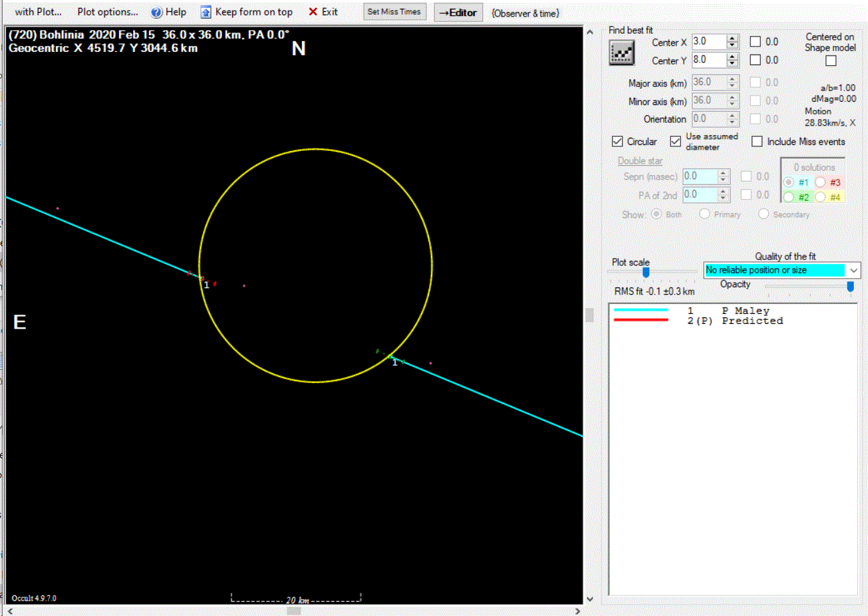Open the 'with Plot...' menu
Image resolution: width=868 pixels, height=616 pixels.
pyautogui.click(x=38, y=12)
